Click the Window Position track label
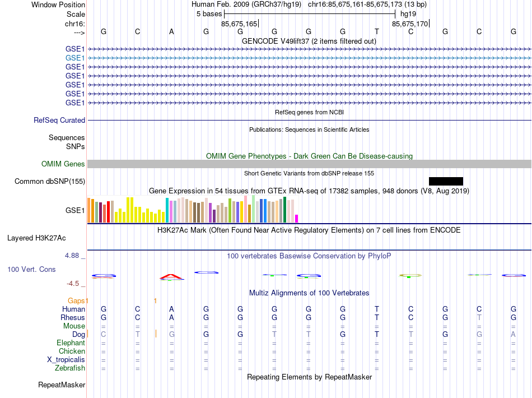 tap(58, 4)
